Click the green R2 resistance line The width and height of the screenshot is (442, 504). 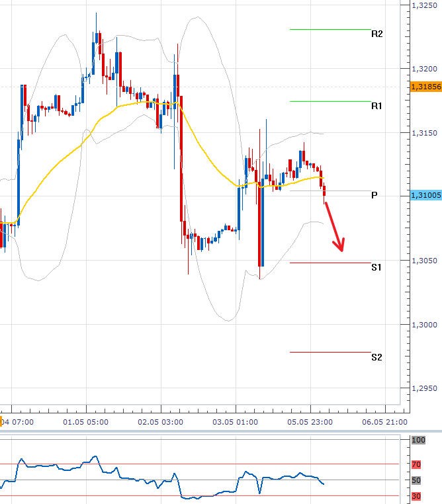click(330, 30)
